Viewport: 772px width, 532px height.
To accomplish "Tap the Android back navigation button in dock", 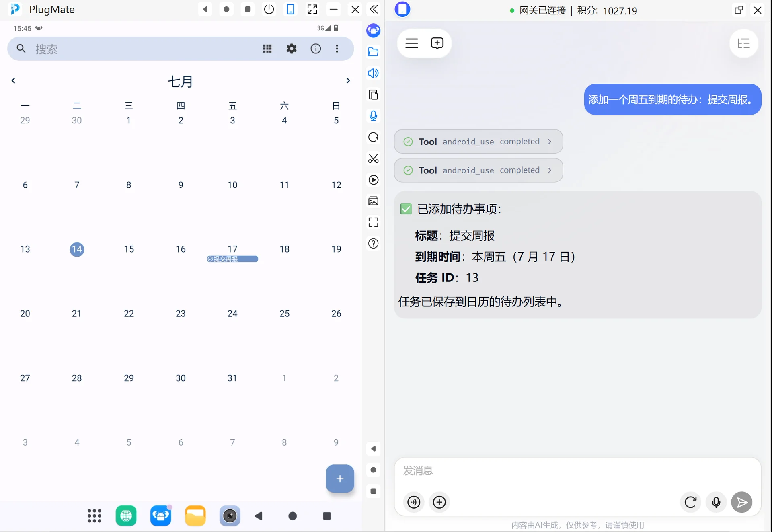I will pos(259,516).
